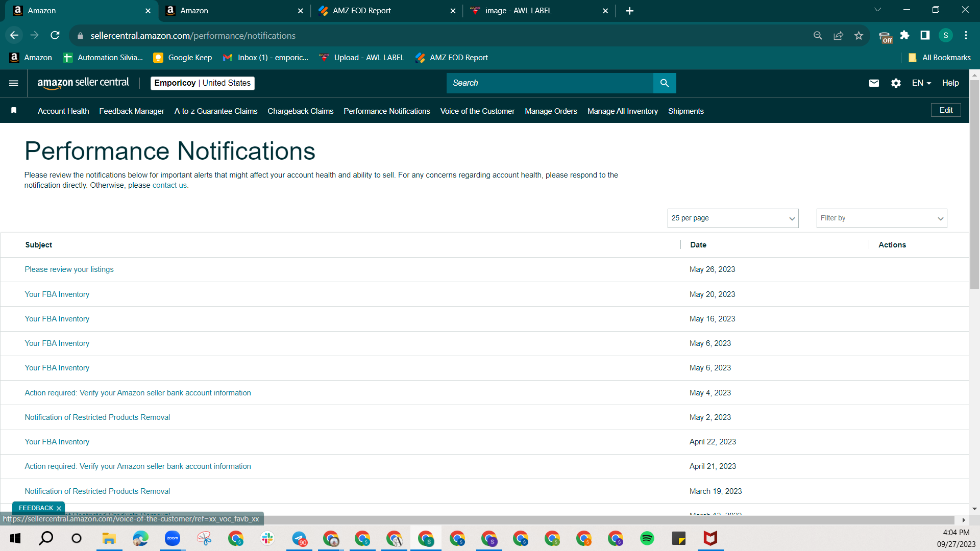Click the Windows Start button
Viewport: 980px width, 551px height.
click(15, 538)
